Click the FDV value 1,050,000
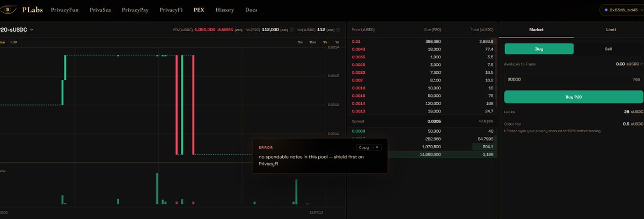This screenshot has width=644, height=219. pos(205,30)
